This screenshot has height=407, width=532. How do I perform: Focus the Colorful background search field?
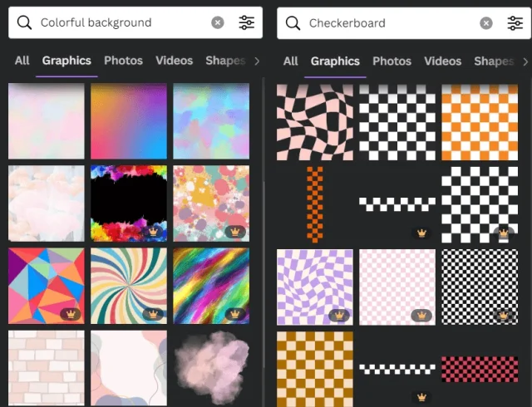pos(135,22)
